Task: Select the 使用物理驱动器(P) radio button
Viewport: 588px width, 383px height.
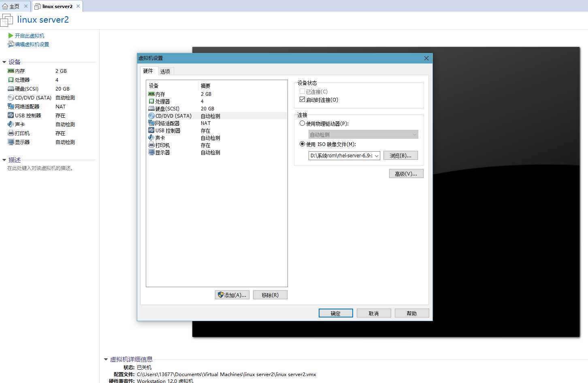Action: [x=302, y=123]
